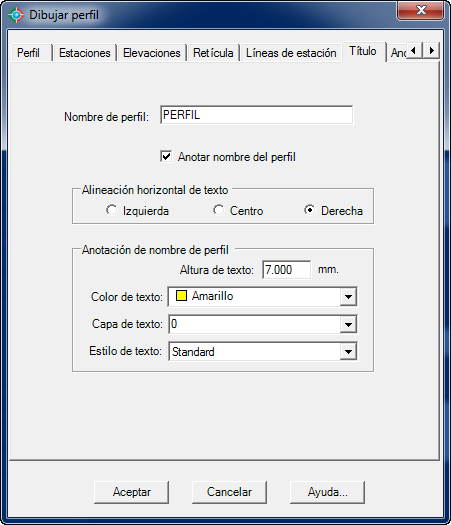Click the Aceptar button
Screen dimensions: 451x525
[x=132, y=492]
